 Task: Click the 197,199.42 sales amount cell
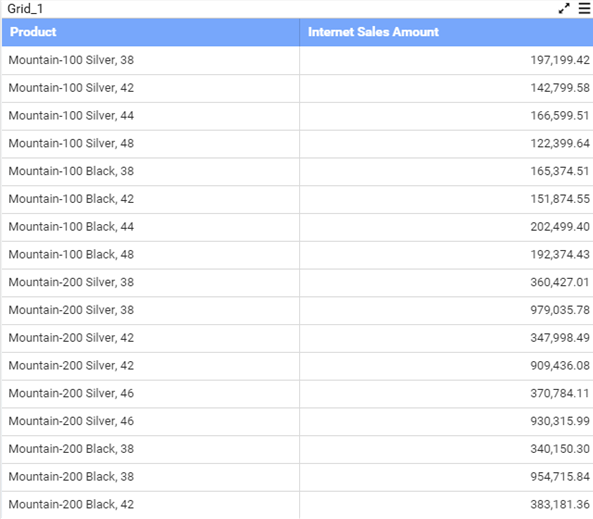click(x=446, y=60)
